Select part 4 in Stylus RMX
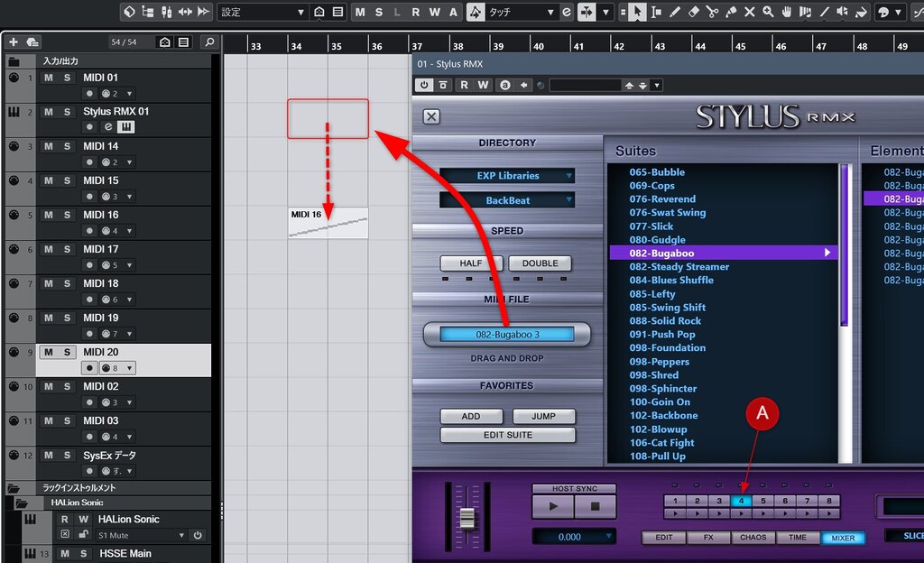 click(741, 501)
